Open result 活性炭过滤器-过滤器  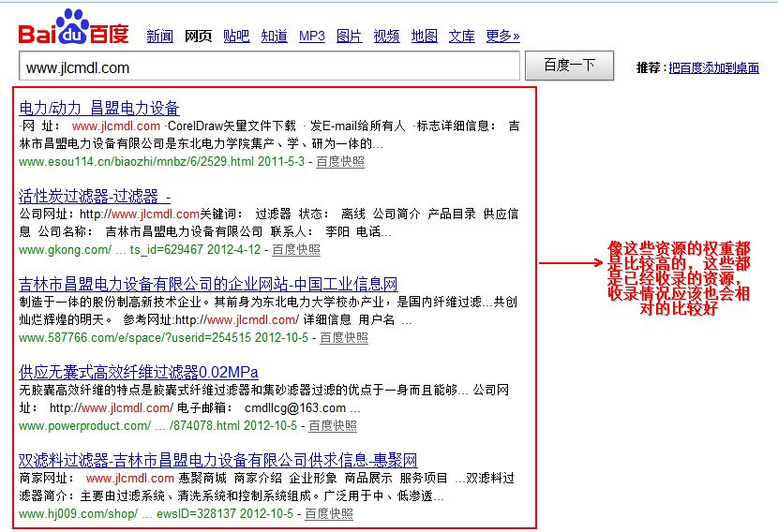point(95,197)
